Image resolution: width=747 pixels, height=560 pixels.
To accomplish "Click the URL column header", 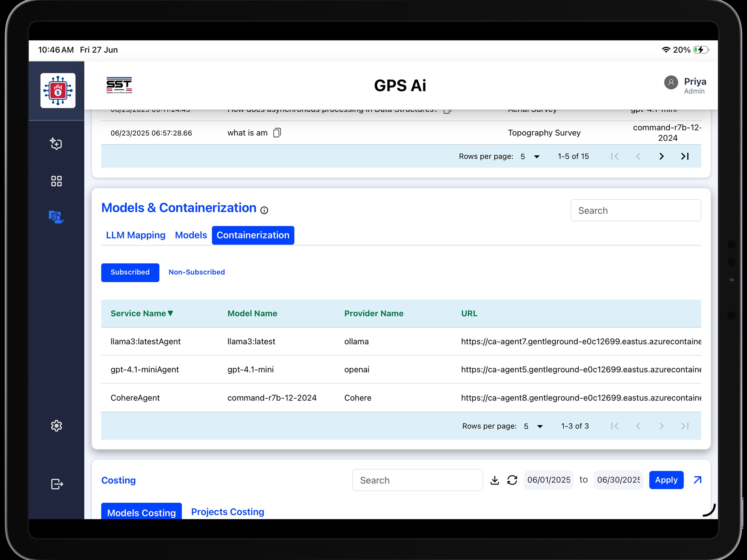I will 469,313.
